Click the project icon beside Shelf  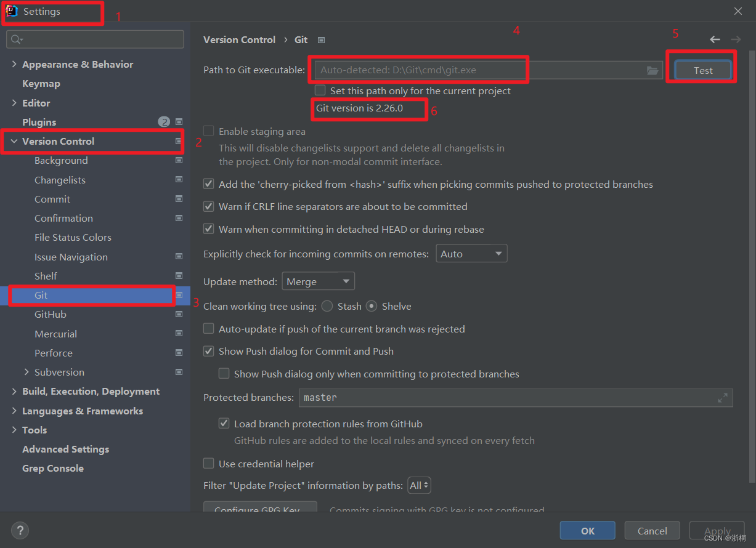(179, 276)
